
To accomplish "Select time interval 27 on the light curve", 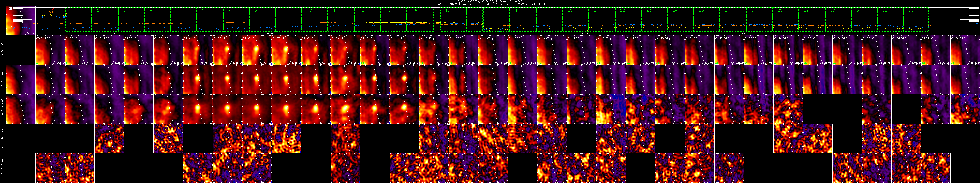I will click(760, 20).
